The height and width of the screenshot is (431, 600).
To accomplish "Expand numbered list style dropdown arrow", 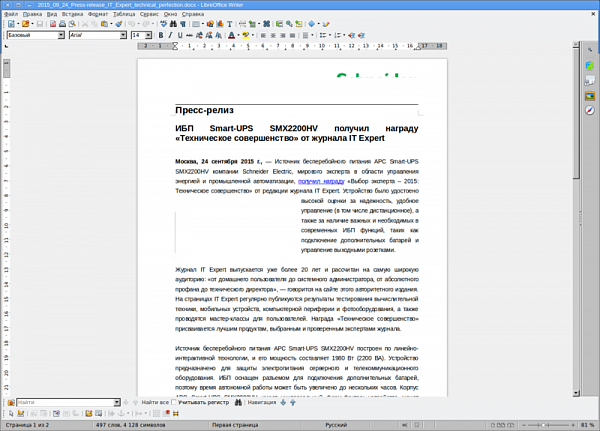I will tap(344, 35).
